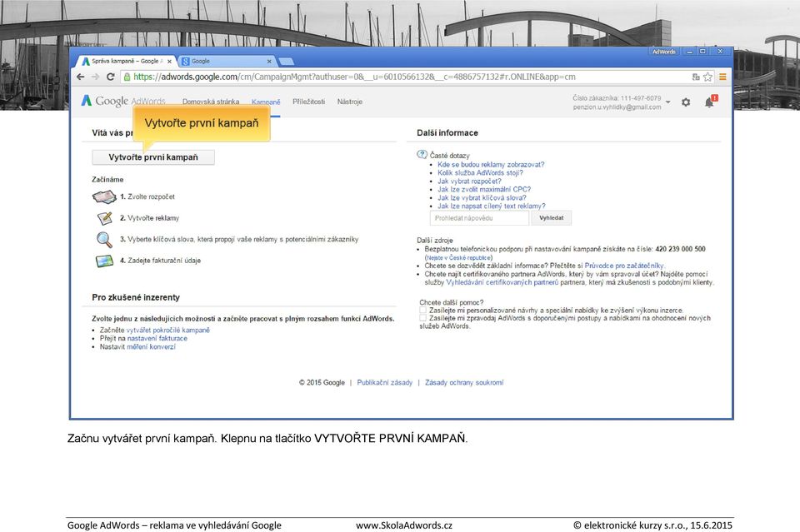The image size is (800, 532).
Task: Open the Chrome hamburger menu
Action: point(722,77)
